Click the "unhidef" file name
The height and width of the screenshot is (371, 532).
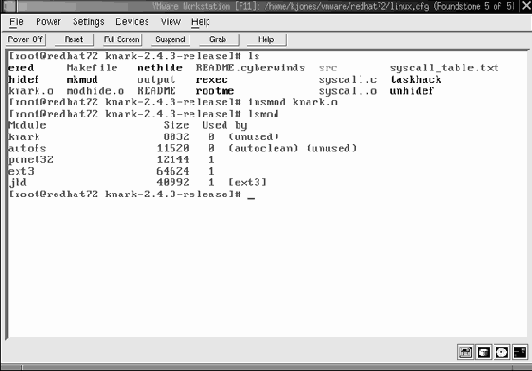coord(412,91)
